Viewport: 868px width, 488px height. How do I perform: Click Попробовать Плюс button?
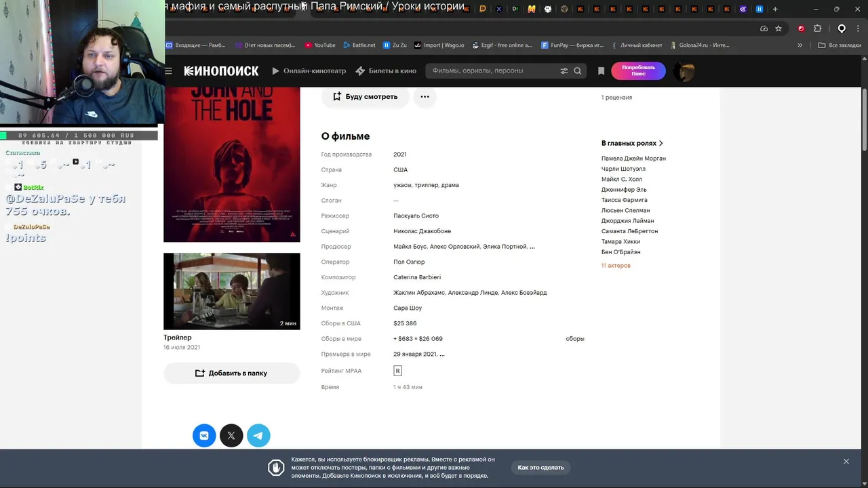[x=638, y=70]
